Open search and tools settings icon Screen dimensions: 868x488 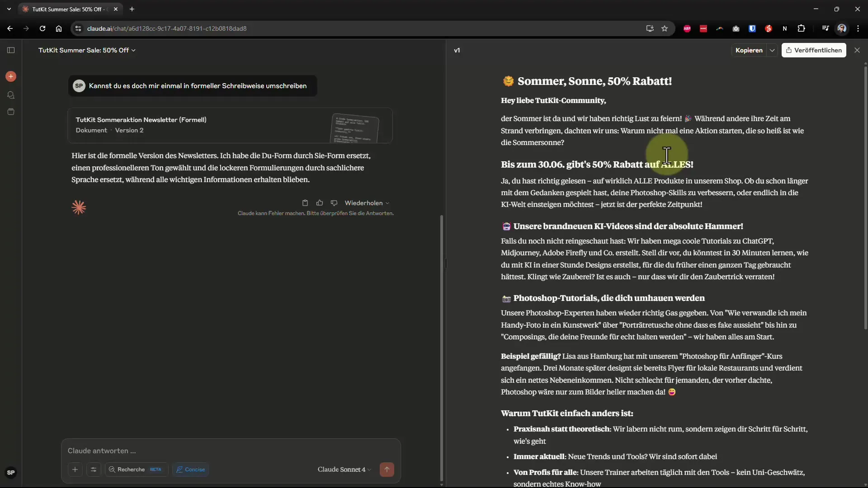pyautogui.click(x=94, y=469)
